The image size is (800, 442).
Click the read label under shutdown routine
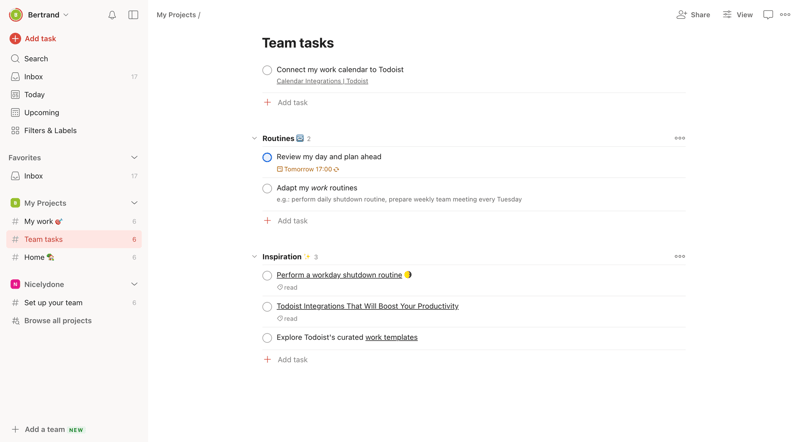[287, 287]
